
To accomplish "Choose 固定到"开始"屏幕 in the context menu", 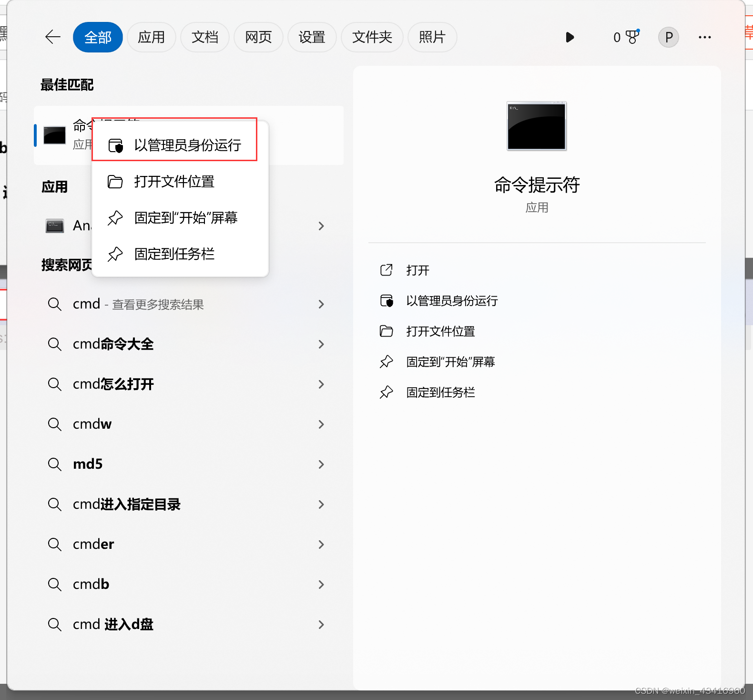I will (x=180, y=217).
